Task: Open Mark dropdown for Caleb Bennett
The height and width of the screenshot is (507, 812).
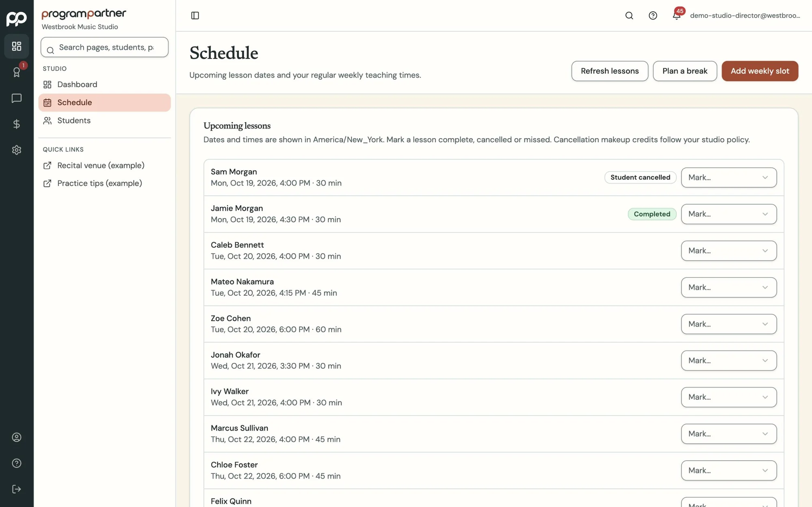Action: (x=729, y=251)
